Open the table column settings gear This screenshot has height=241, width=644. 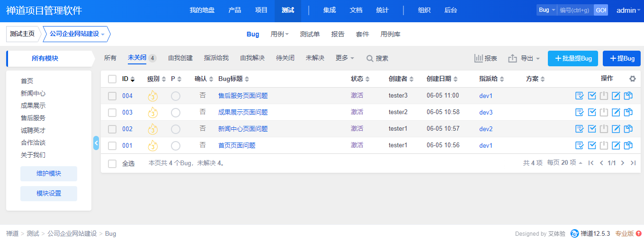(632, 79)
